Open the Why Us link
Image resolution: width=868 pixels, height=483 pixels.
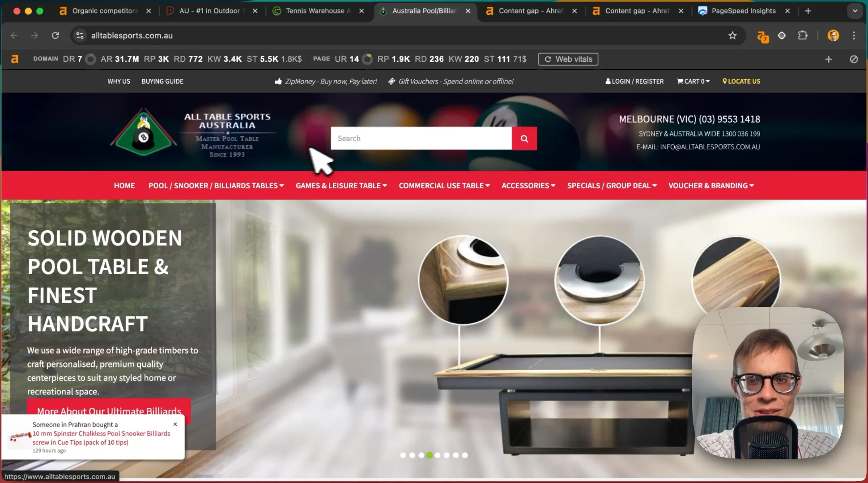[x=119, y=81]
